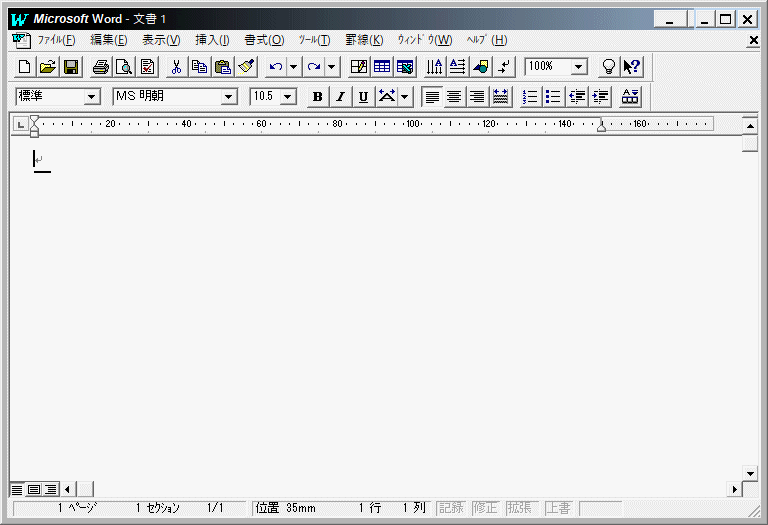Expand the 10.5 font size dropdown
Screen dimensions: 768x525
(288, 96)
